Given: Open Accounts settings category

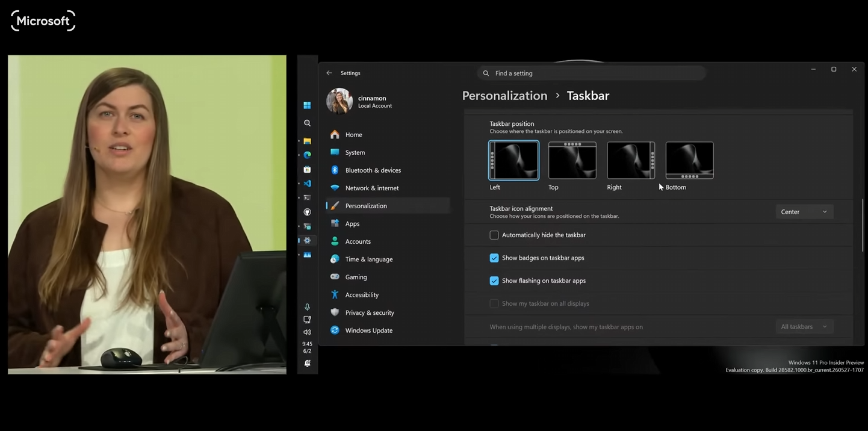Looking at the screenshot, I should pyautogui.click(x=388, y=241).
